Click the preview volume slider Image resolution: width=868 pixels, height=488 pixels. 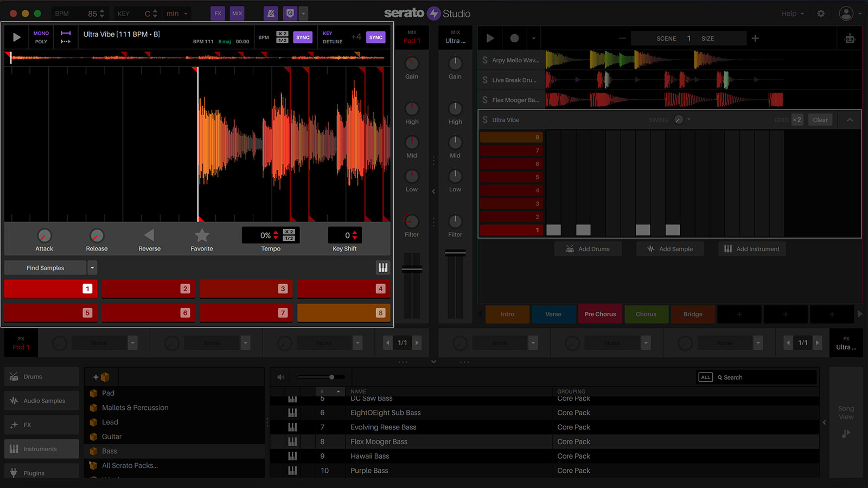(x=322, y=377)
